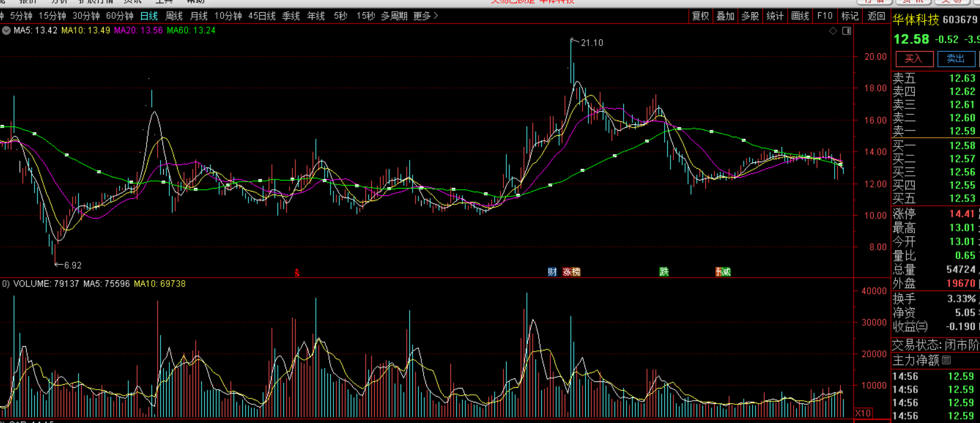Click the 财 financial event marker
Screen dimensions: 980x423
(552, 272)
